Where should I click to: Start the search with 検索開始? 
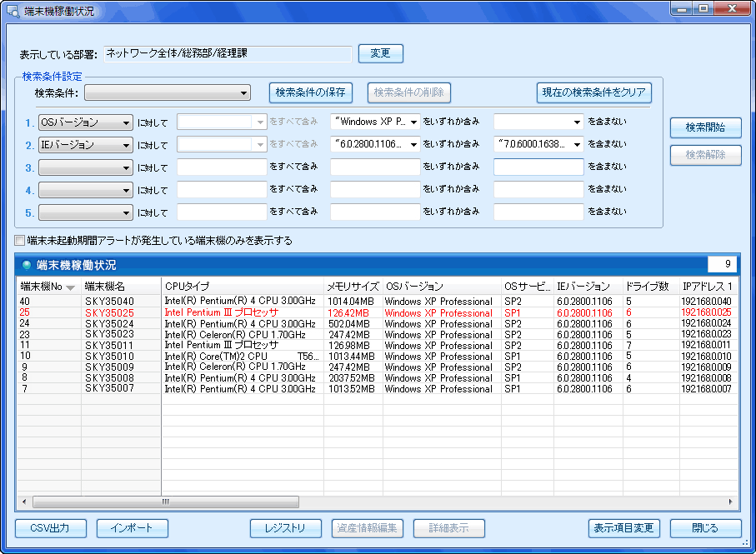point(706,127)
